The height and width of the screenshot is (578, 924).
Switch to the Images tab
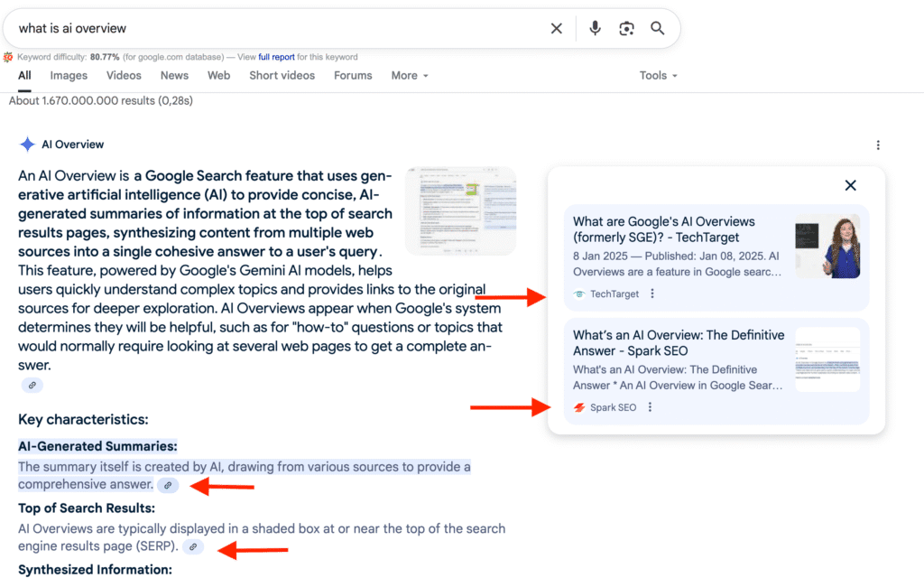click(x=69, y=76)
